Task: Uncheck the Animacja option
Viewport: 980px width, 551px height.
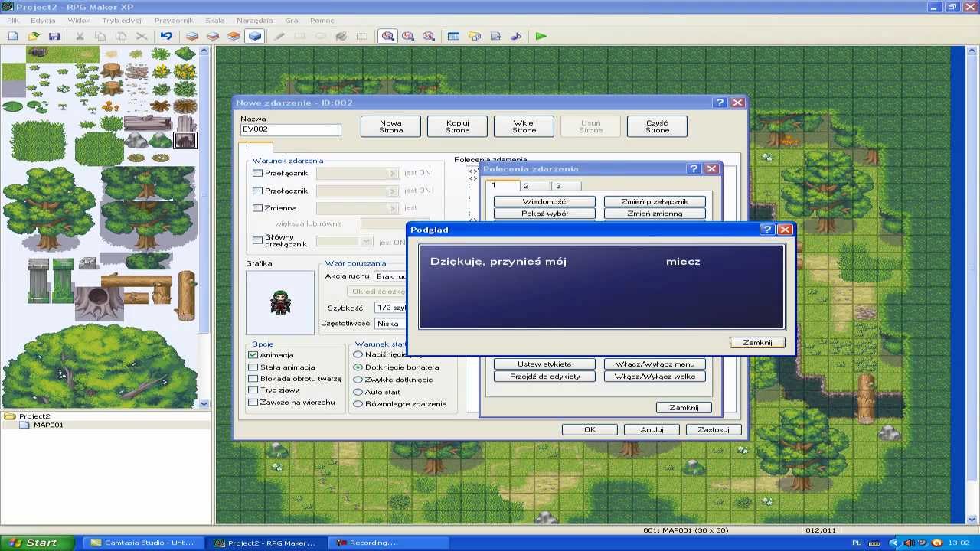Action: (253, 355)
